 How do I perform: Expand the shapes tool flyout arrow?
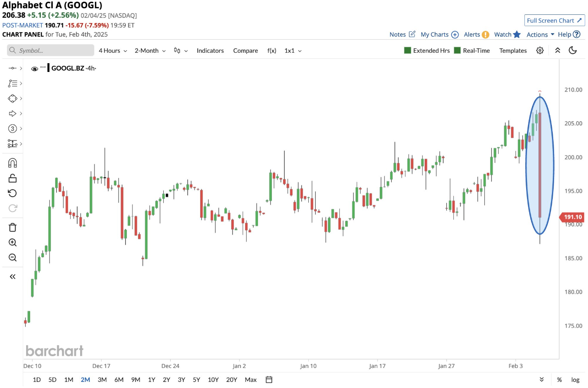[x=21, y=99]
